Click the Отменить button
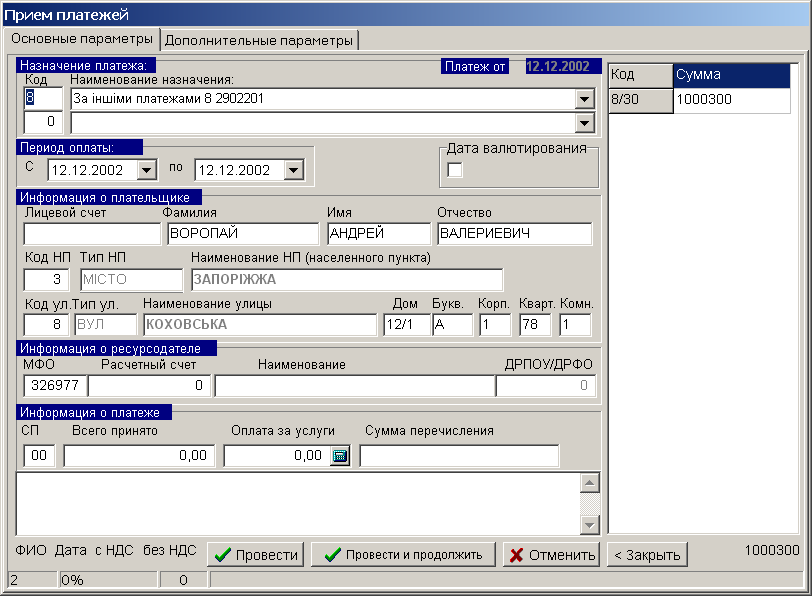 click(x=552, y=555)
